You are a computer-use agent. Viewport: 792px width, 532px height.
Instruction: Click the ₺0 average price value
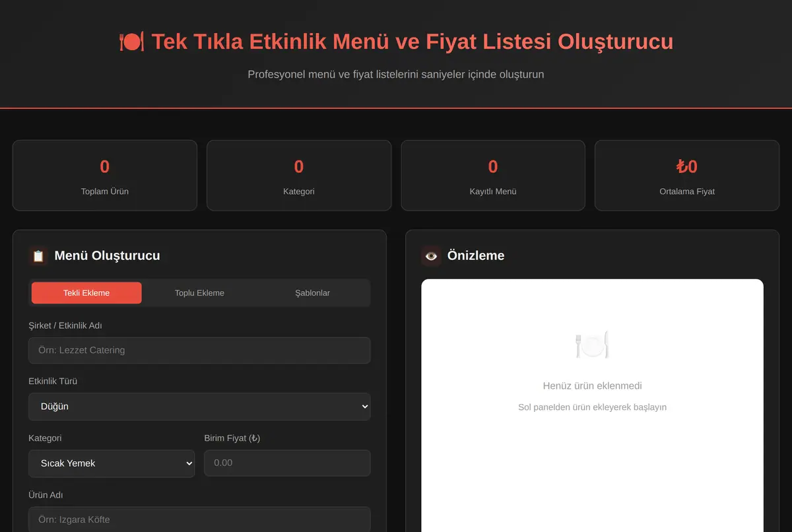pyautogui.click(x=687, y=167)
